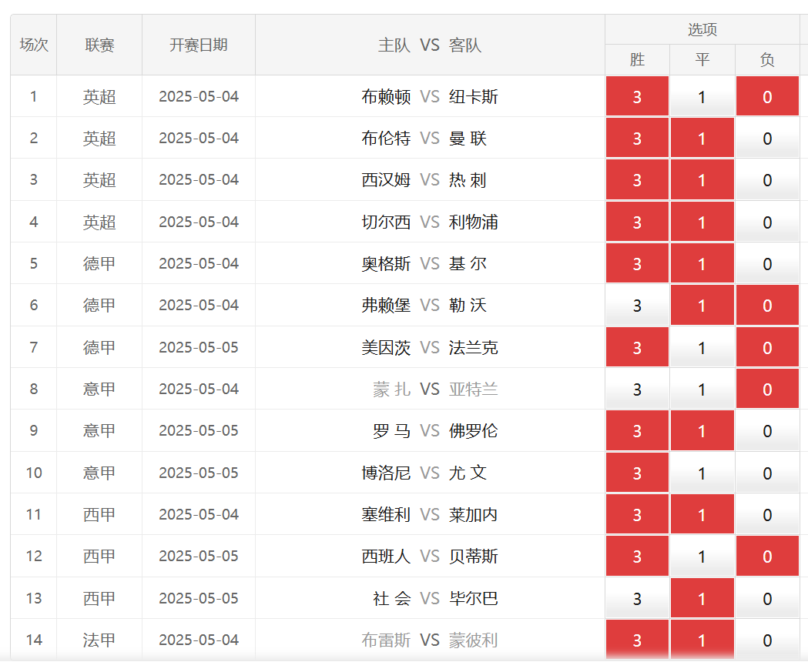Pick loss option 0 for 西班人 VS 贝蒂斯

[x=767, y=556]
